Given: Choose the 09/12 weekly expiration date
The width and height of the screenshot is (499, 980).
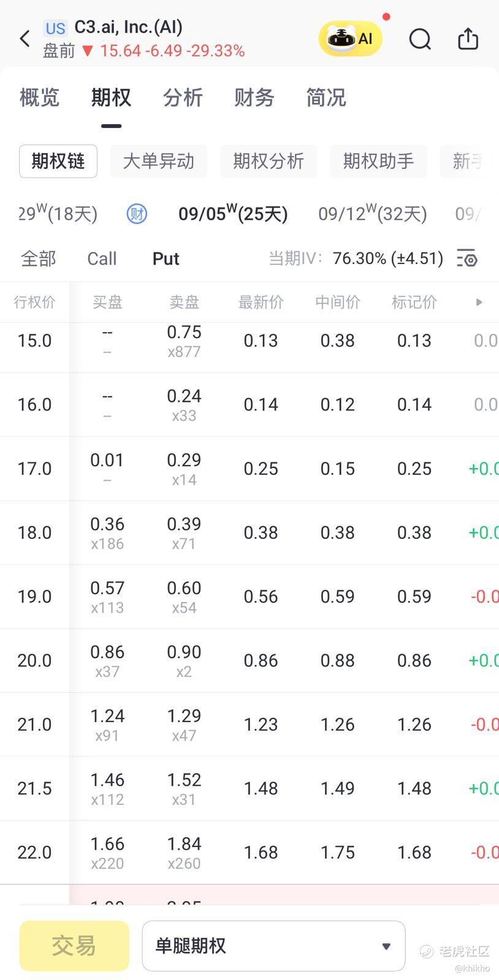Looking at the screenshot, I should [372, 214].
